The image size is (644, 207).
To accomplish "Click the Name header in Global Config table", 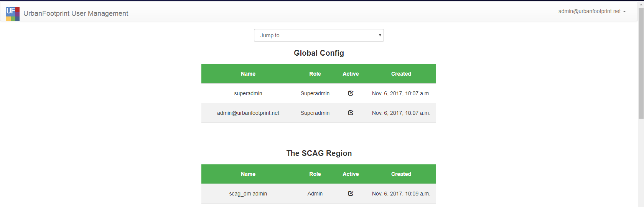I will (x=248, y=74).
